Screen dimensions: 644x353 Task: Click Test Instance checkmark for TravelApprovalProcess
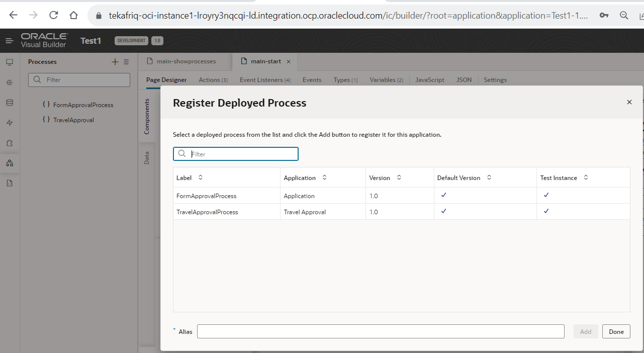coord(546,211)
